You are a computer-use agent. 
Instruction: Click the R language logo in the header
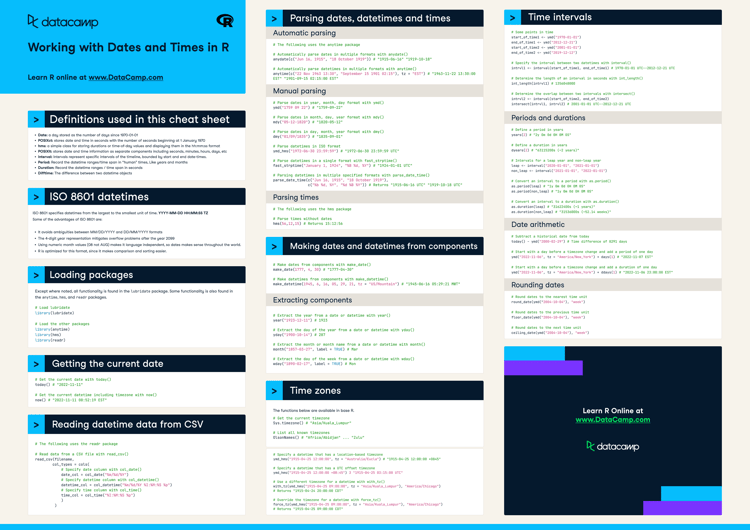tap(225, 21)
